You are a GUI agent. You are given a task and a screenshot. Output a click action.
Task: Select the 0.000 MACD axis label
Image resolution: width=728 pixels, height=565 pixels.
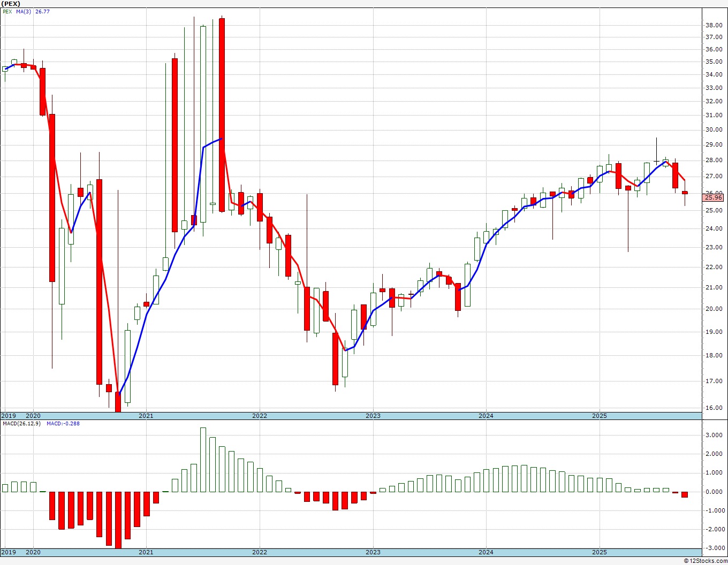pyautogui.click(x=715, y=492)
